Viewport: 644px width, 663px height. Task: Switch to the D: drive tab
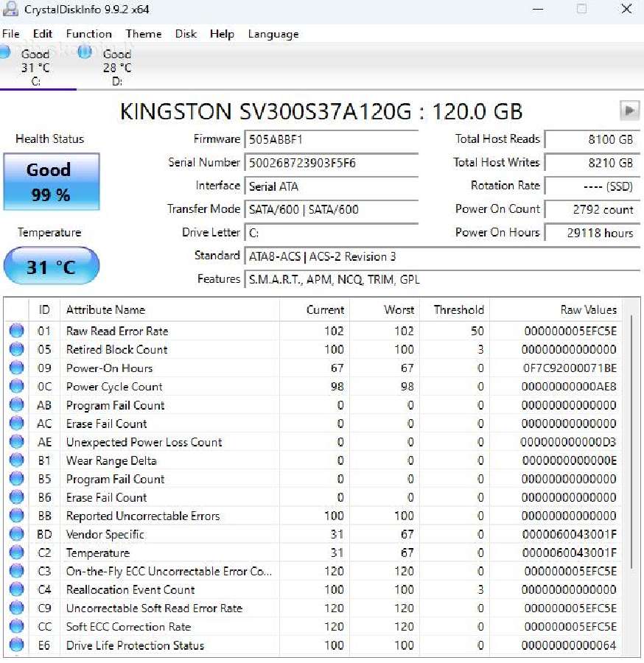(x=116, y=67)
